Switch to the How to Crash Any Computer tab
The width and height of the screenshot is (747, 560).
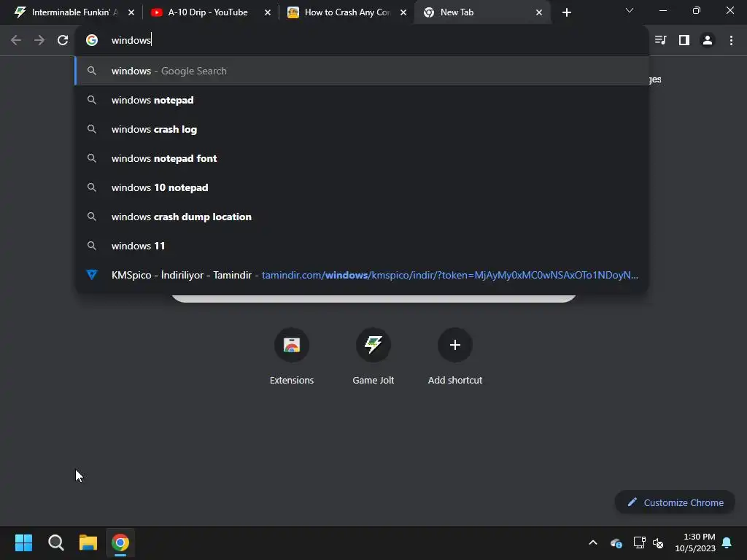pos(347,12)
